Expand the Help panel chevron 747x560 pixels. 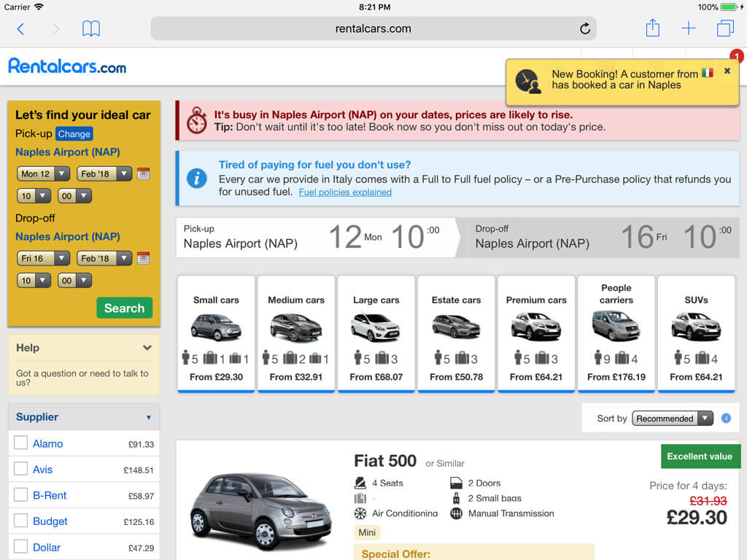pos(147,348)
